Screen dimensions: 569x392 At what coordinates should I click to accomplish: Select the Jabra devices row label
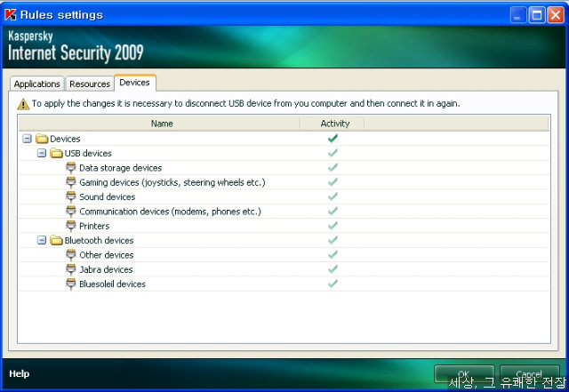[106, 269]
